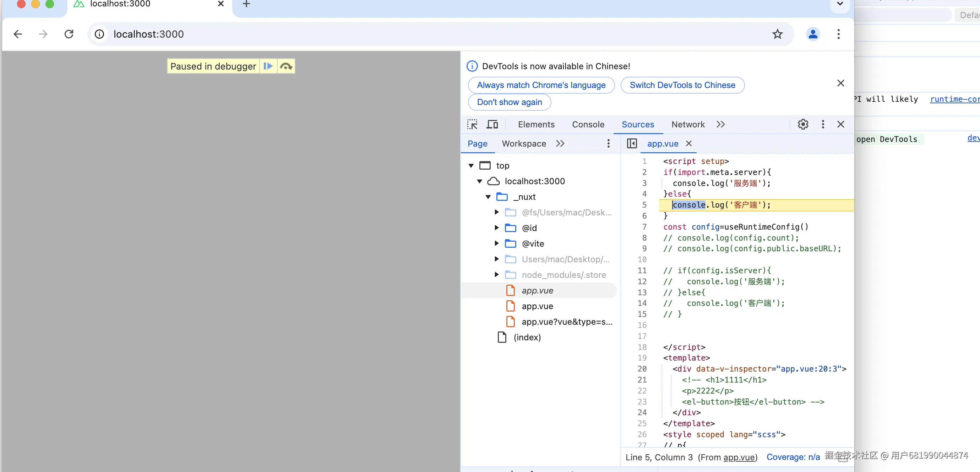The width and height of the screenshot is (980, 472).
Task: Open the Workspace tab in Sources
Action: 523,143
